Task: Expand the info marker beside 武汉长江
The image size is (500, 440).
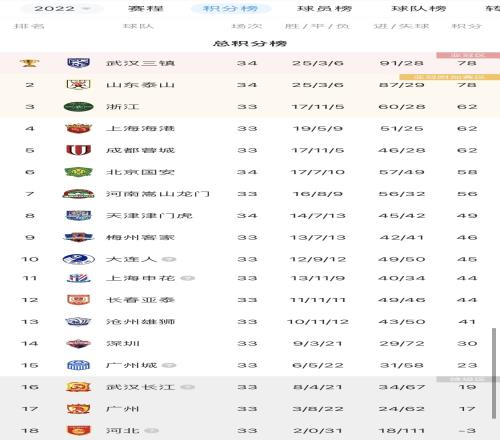Action: 188,387
